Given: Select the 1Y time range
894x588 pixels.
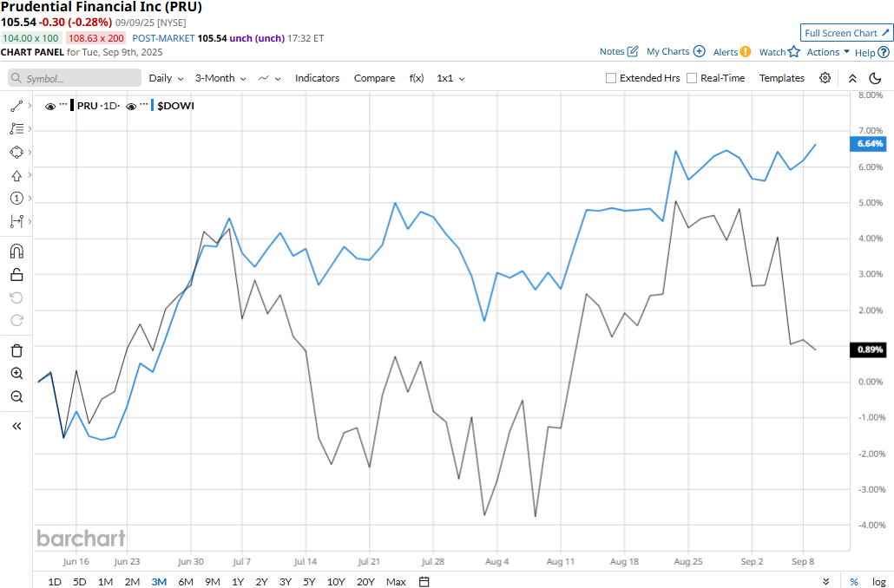Looking at the screenshot, I should click(238, 582).
